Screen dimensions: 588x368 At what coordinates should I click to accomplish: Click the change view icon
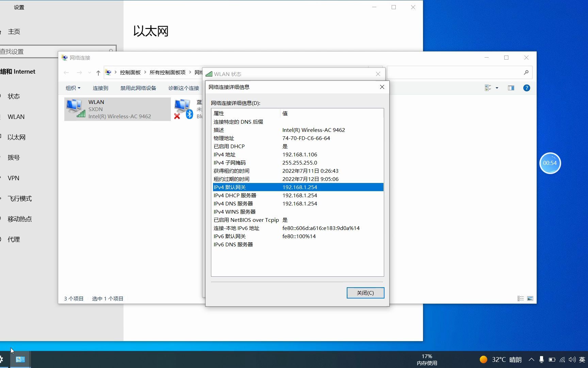(x=488, y=88)
